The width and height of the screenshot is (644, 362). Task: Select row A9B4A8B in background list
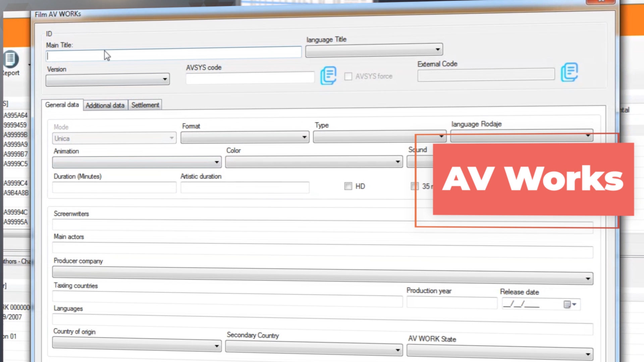[16, 193]
